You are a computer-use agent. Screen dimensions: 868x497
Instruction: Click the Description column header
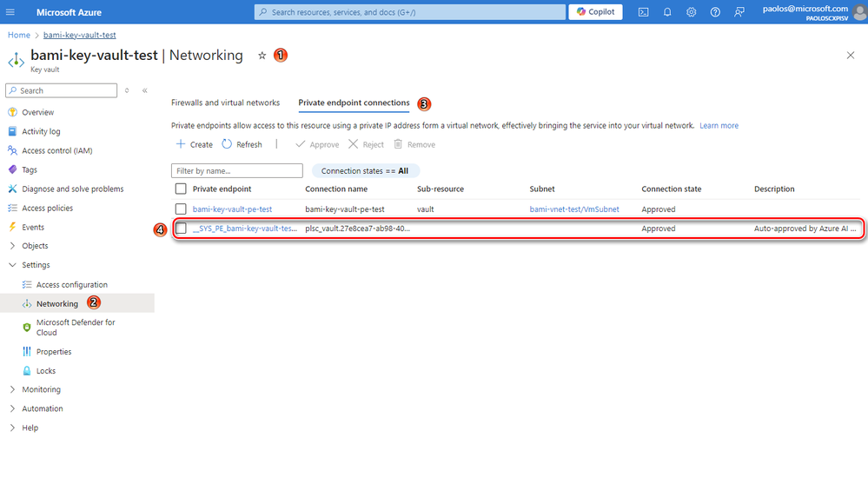pyautogui.click(x=774, y=189)
